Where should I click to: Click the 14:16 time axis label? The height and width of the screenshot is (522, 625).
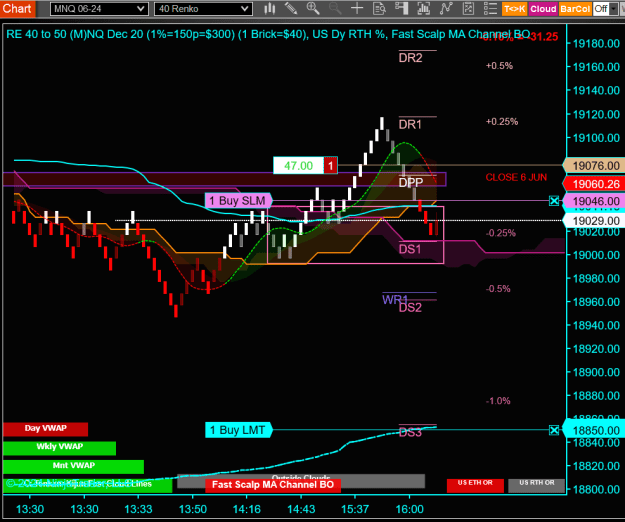tap(246, 509)
